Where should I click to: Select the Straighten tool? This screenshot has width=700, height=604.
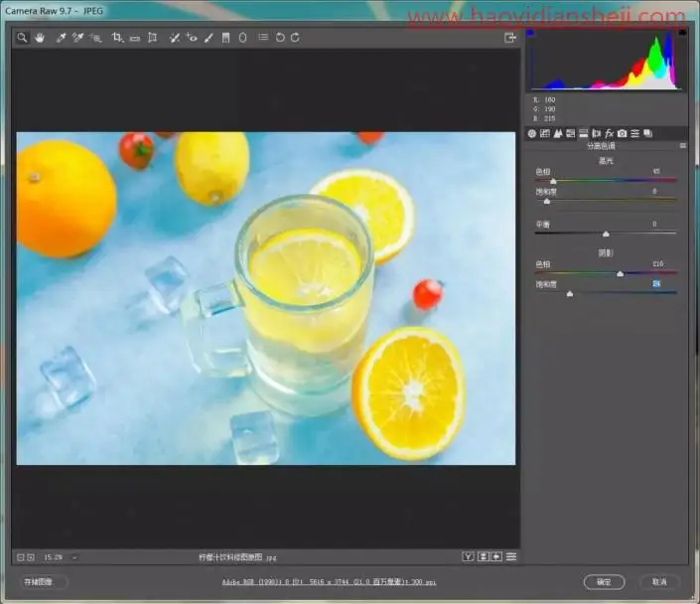pos(135,38)
